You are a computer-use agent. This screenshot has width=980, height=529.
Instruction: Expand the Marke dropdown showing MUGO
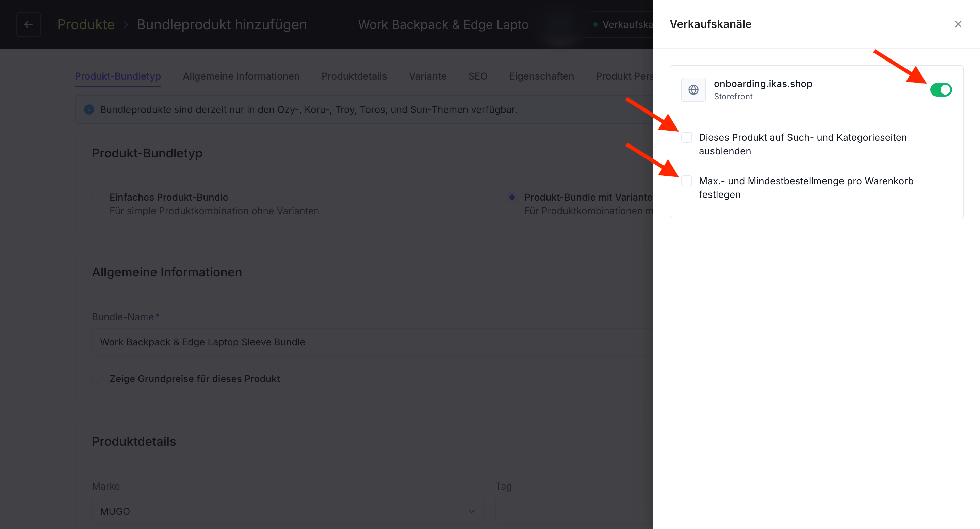pyautogui.click(x=288, y=512)
